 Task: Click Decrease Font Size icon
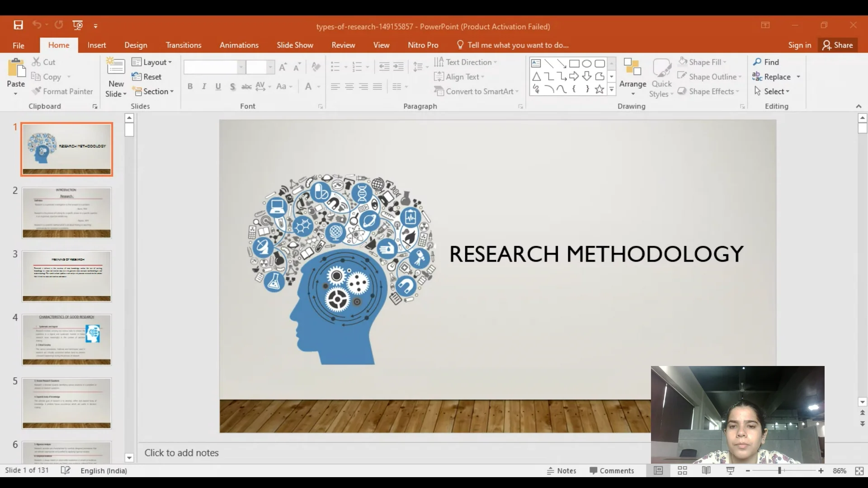tap(297, 67)
